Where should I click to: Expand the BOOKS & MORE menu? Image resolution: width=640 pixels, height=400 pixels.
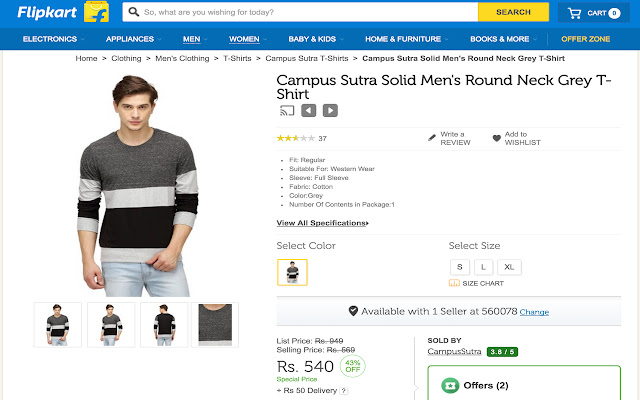pos(503,39)
